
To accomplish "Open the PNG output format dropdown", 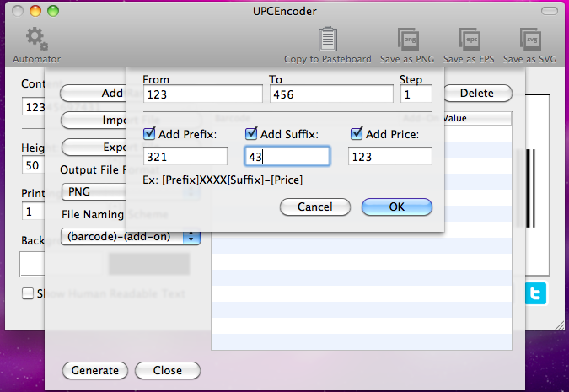I will click(94, 191).
